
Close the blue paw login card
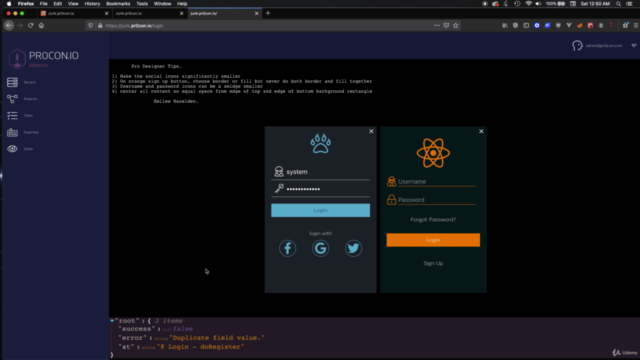coord(371,131)
